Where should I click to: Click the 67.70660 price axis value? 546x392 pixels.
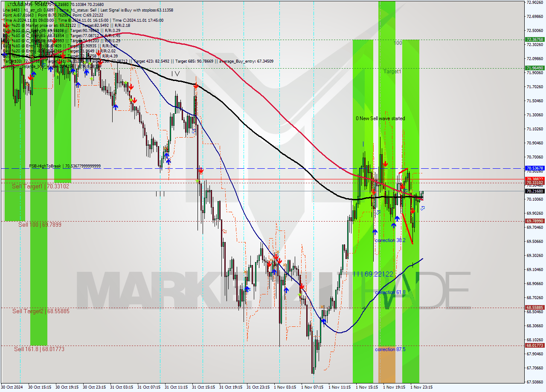[x=535, y=368]
